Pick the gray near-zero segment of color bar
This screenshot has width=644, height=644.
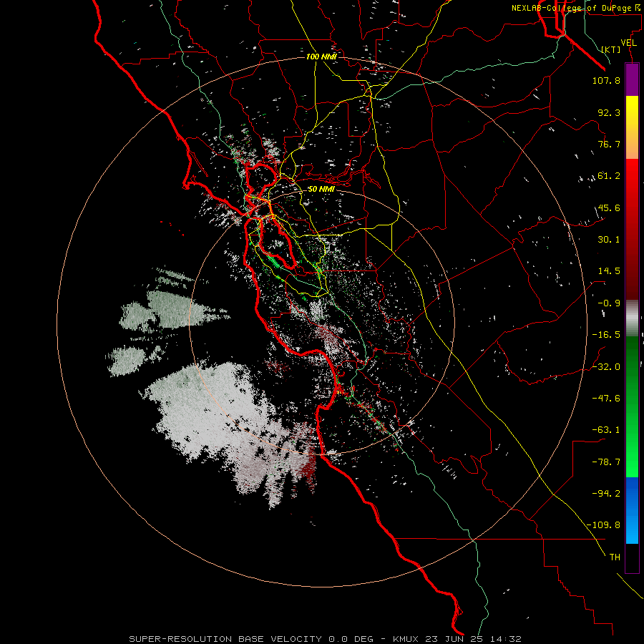pyautogui.click(x=632, y=318)
